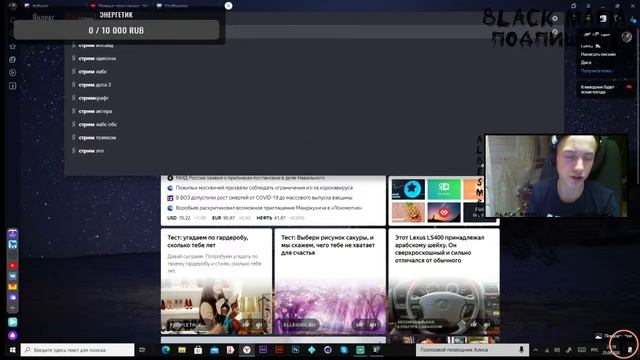Open the teal media player sidebar icon

pos(13,322)
